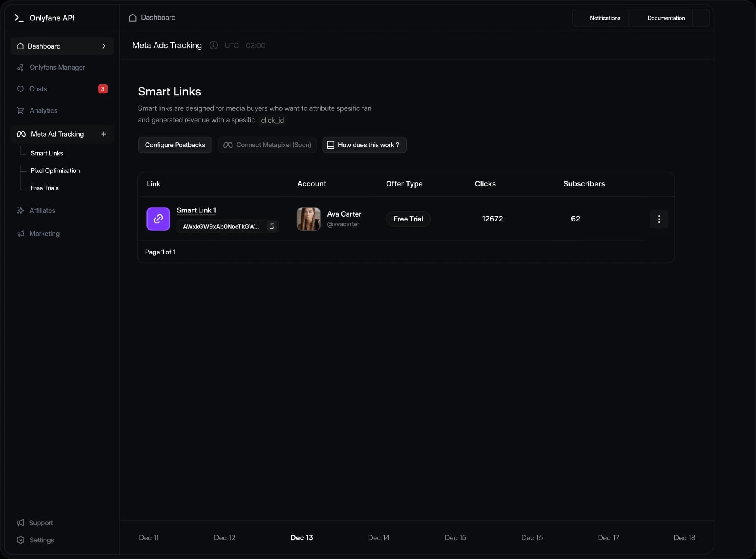Click the 12672 clicks value

[x=493, y=219]
